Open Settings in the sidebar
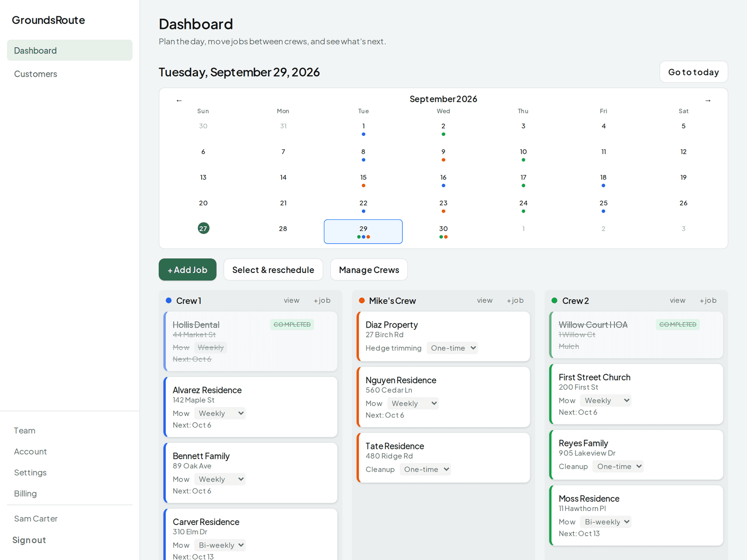Viewport: 747px width, 560px height. coord(30,472)
